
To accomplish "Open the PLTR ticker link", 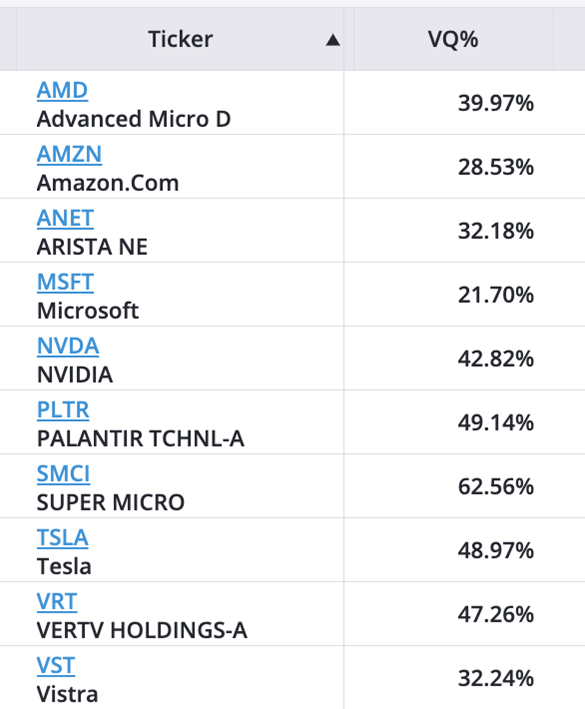I will (x=63, y=410).
